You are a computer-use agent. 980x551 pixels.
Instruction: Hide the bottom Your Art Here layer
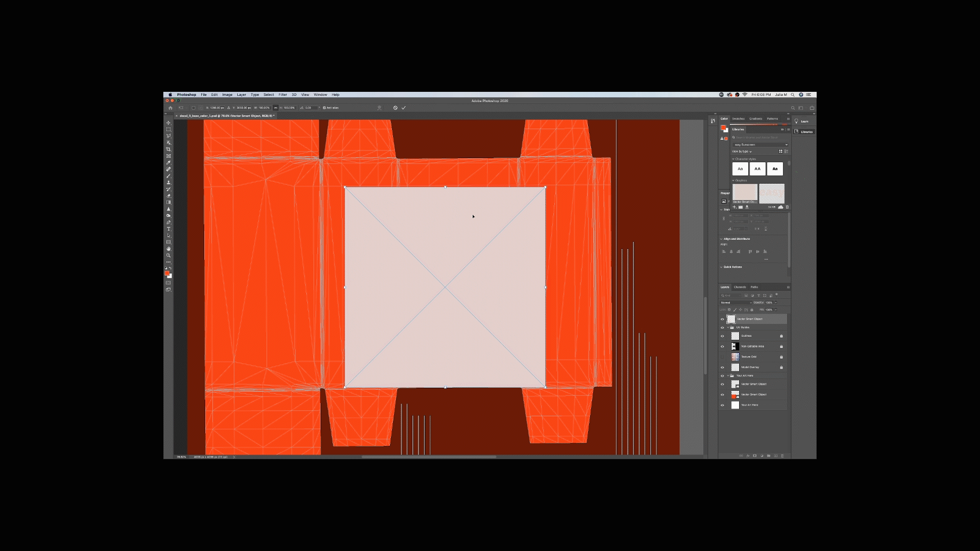coord(722,405)
